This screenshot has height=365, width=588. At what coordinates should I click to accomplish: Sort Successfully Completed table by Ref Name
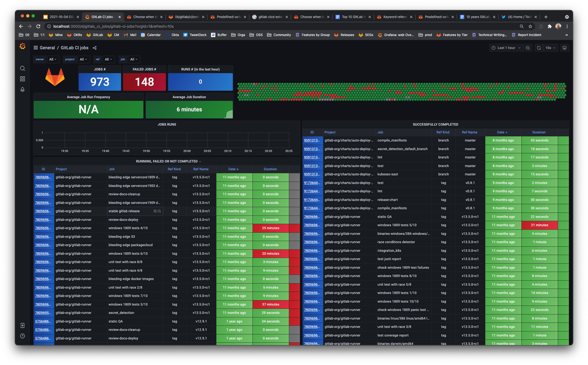click(469, 133)
